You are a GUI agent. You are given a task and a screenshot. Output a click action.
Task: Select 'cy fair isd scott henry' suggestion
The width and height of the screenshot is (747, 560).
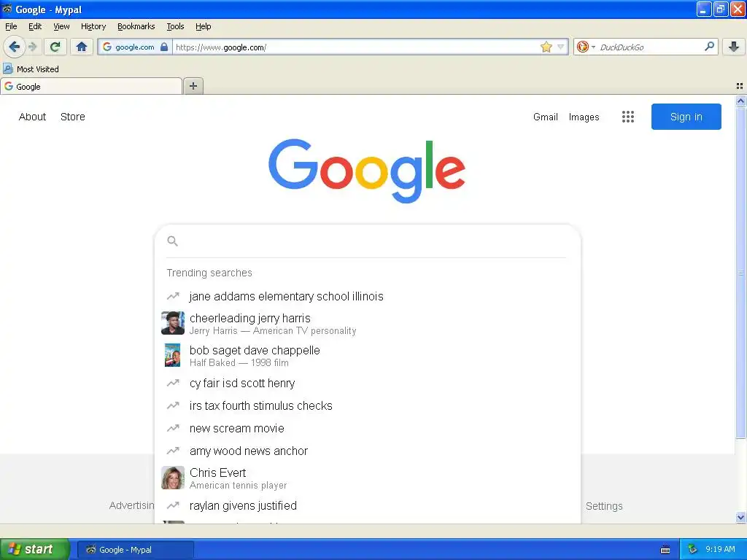click(x=242, y=384)
